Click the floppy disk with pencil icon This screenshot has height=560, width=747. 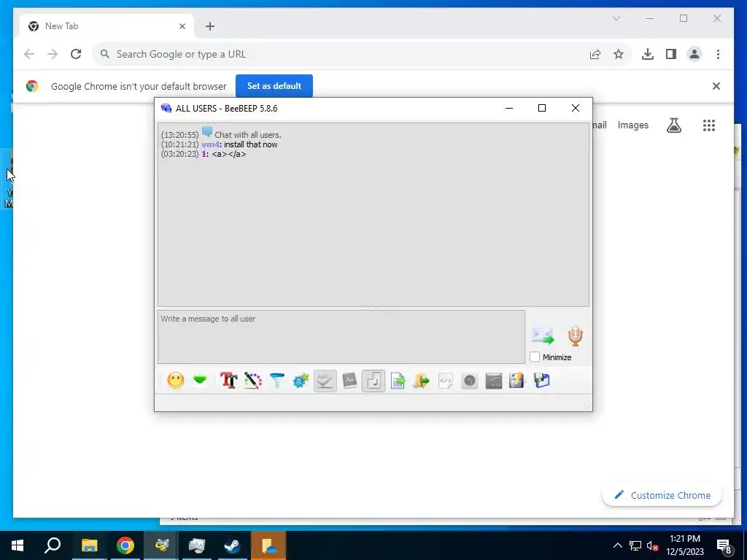tap(517, 381)
